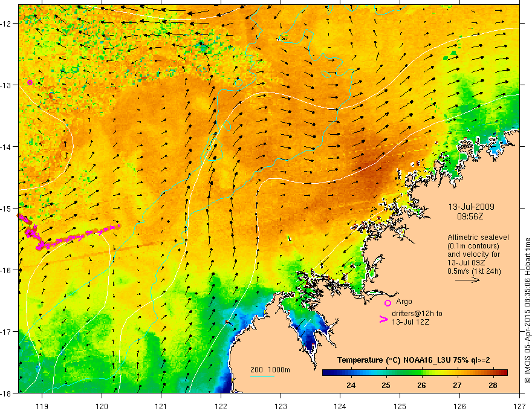
Task: Click the '09:56Z' time label
Action: [470, 216]
